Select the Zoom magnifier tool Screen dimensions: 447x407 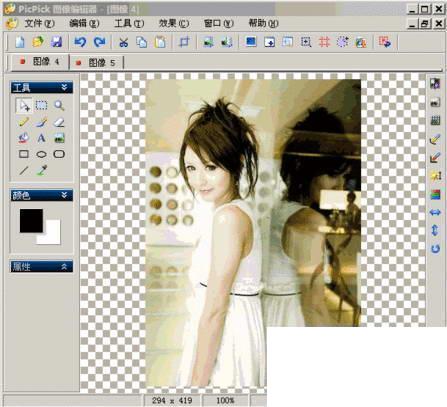click(x=59, y=105)
